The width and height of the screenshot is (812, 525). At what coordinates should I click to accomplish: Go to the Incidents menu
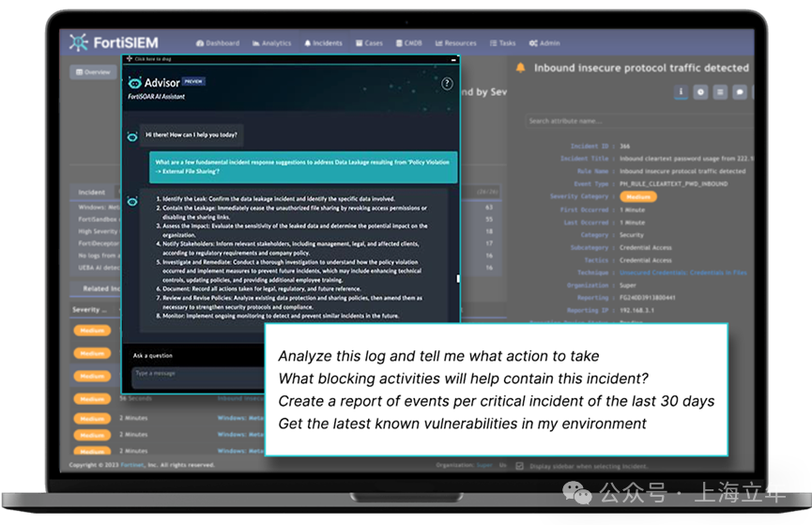tap(323, 43)
